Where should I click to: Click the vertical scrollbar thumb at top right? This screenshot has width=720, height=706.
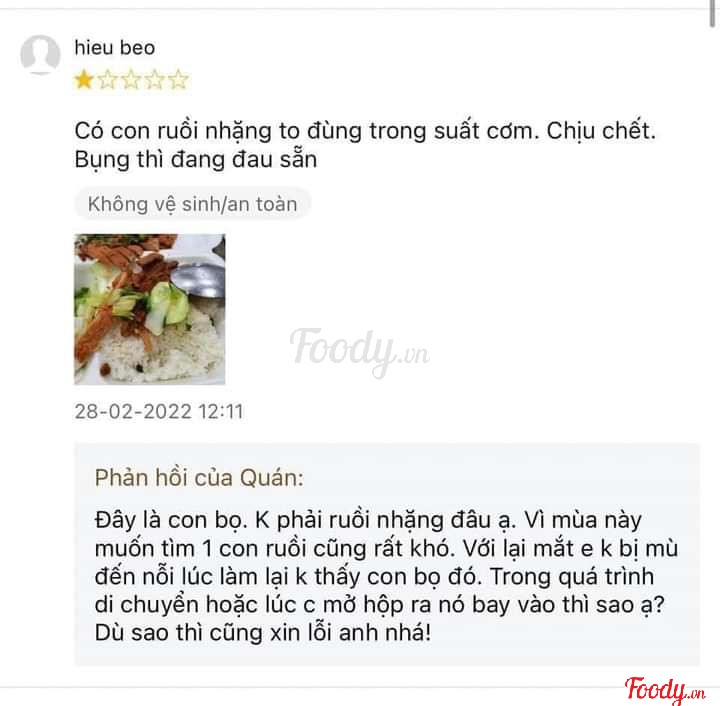712,12
